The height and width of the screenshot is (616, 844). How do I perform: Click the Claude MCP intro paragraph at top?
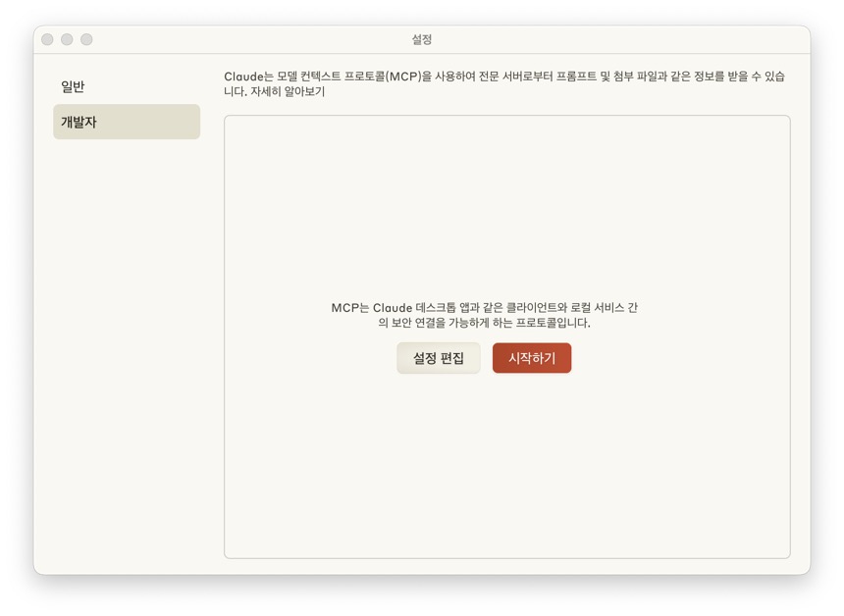504,84
